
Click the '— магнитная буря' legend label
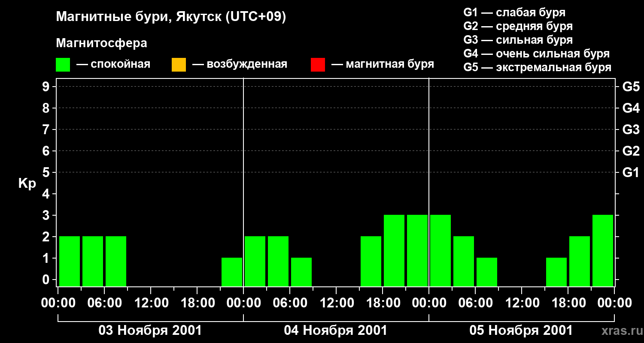pos(383,64)
